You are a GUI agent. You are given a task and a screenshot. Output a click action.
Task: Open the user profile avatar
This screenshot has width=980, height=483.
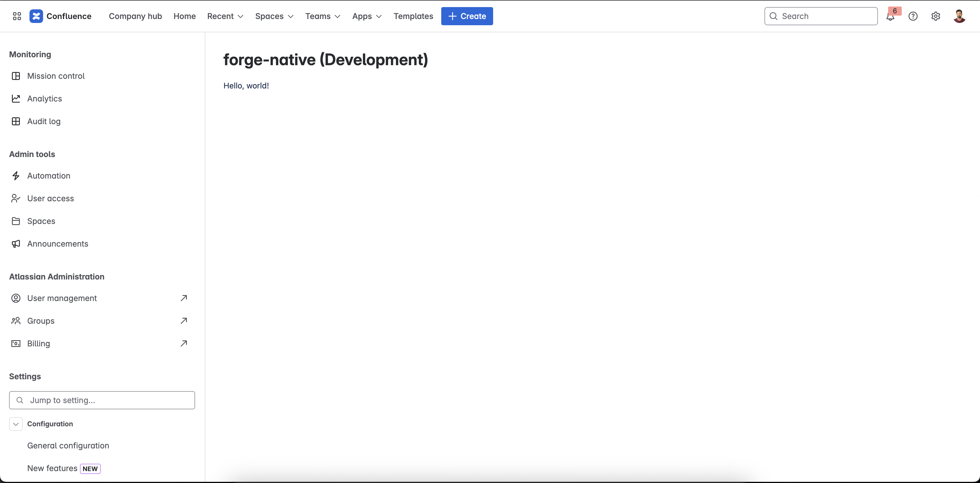(959, 16)
